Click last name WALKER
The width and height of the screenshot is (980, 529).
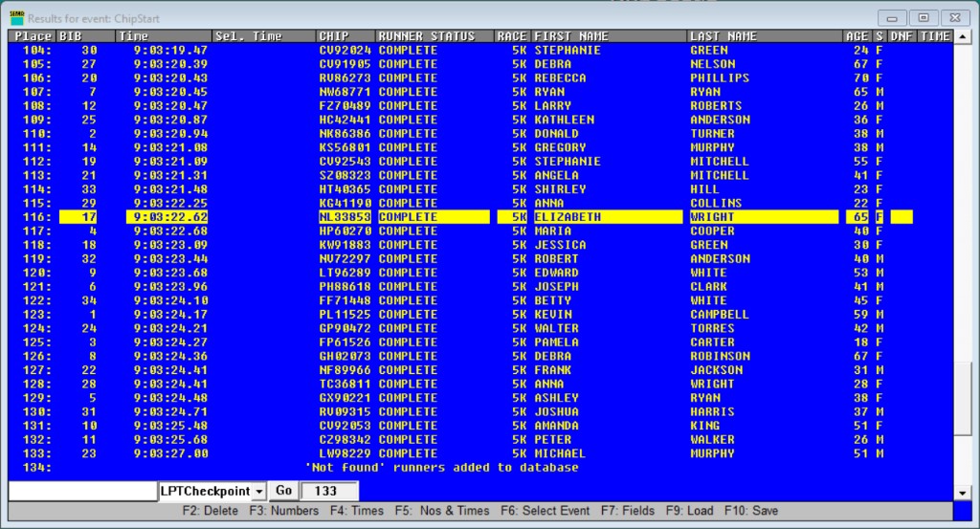tap(712, 440)
